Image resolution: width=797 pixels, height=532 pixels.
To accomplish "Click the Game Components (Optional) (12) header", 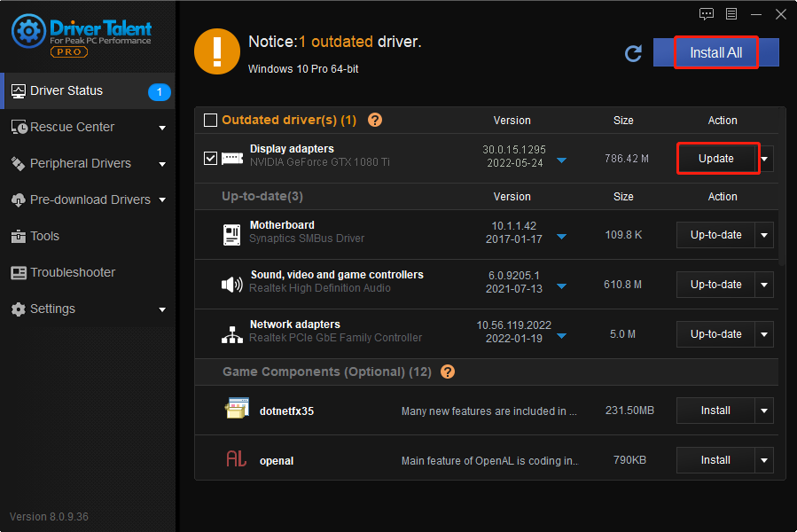I will [x=327, y=372].
